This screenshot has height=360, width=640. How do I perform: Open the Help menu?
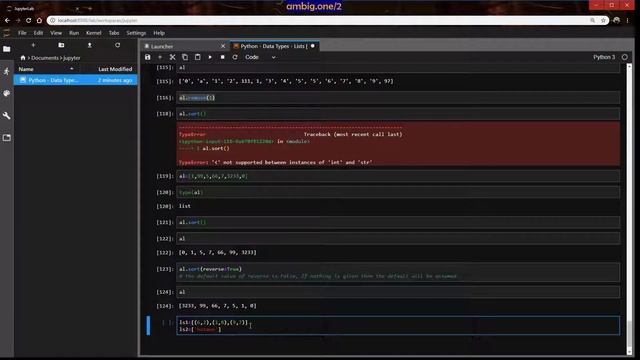click(159, 33)
